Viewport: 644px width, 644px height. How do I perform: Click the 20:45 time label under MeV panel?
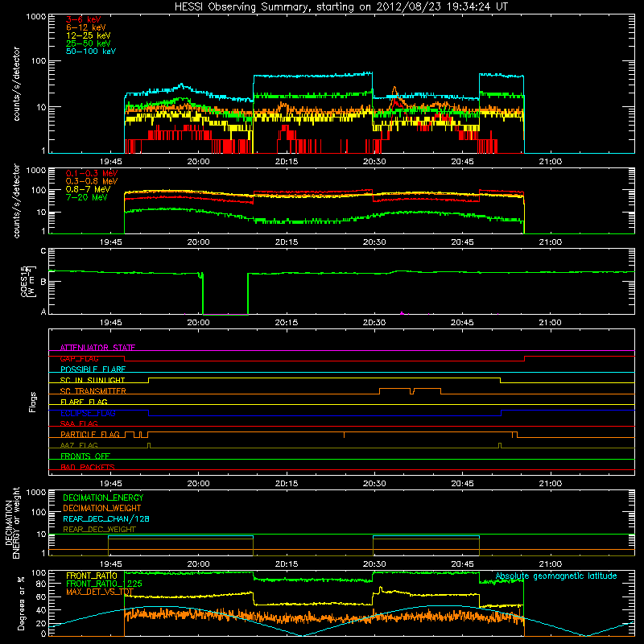(462, 242)
